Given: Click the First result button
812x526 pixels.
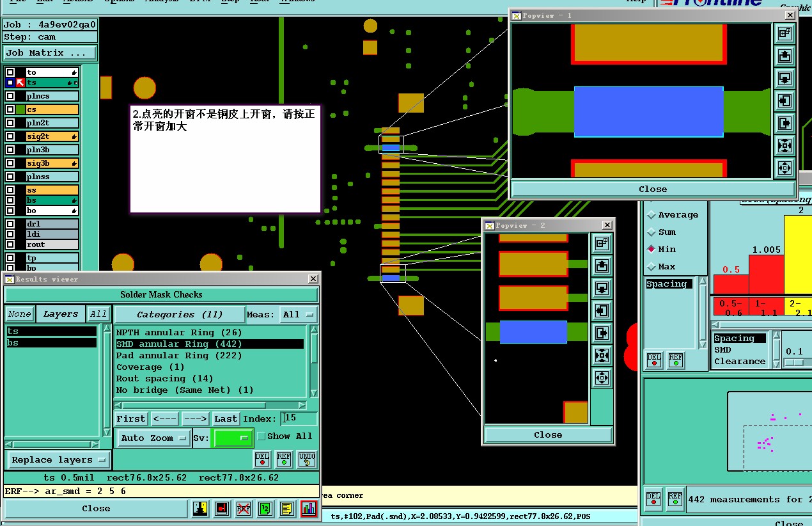Looking at the screenshot, I should pyautogui.click(x=131, y=418).
